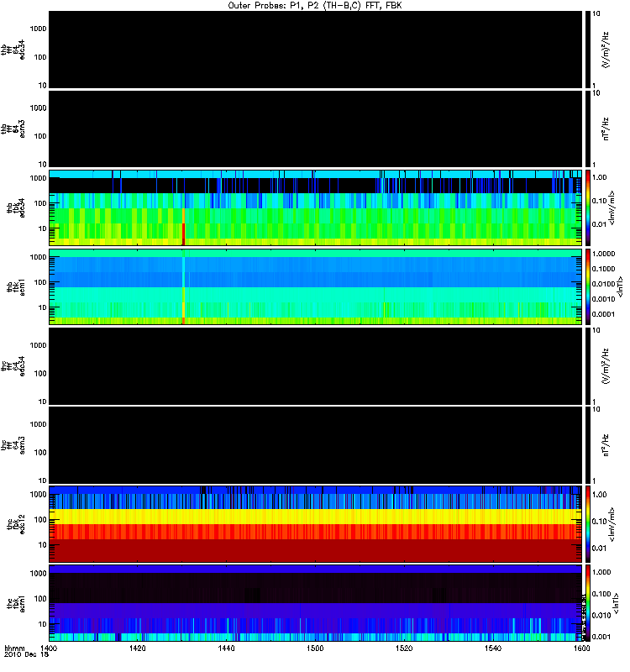
Task: Click the <|nT|> unit label beside thb fbk scm1
Action: coord(619,286)
